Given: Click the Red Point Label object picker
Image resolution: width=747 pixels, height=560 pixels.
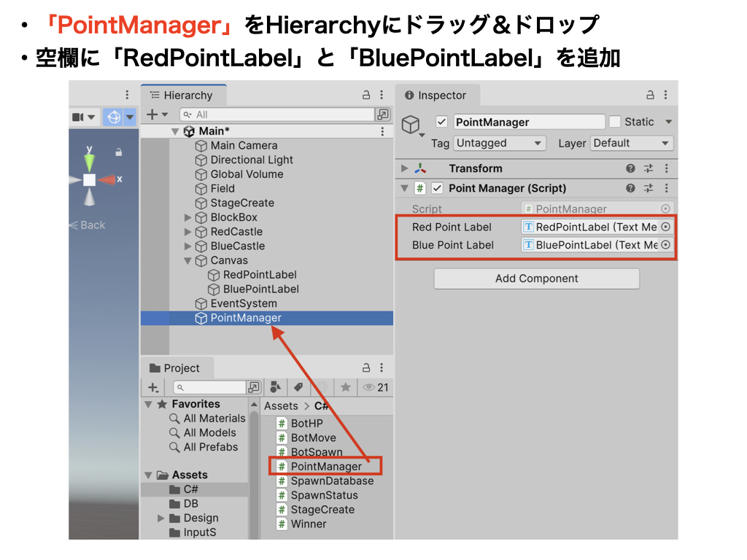Looking at the screenshot, I should click(x=666, y=227).
